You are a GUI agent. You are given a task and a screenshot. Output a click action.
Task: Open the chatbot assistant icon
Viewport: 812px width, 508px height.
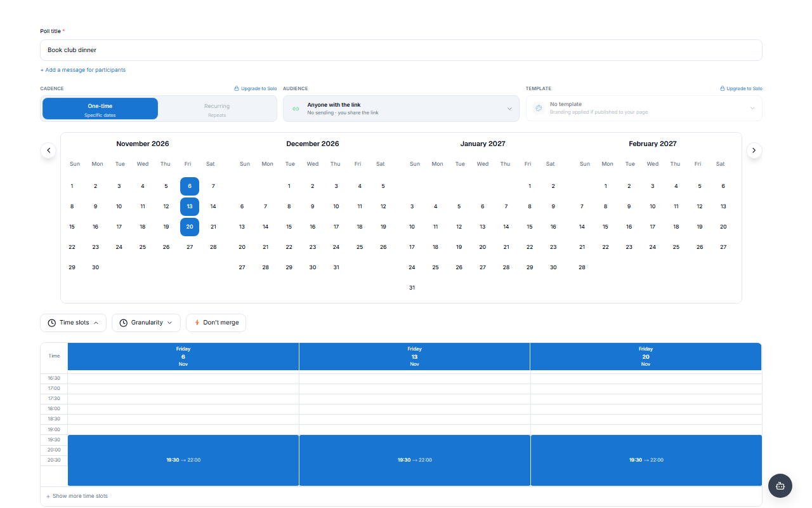pyautogui.click(x=780, y=486)
